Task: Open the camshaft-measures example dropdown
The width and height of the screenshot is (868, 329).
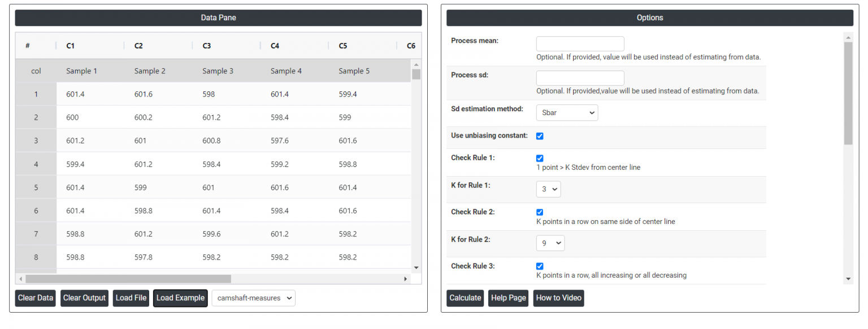Action: [253, 298]
